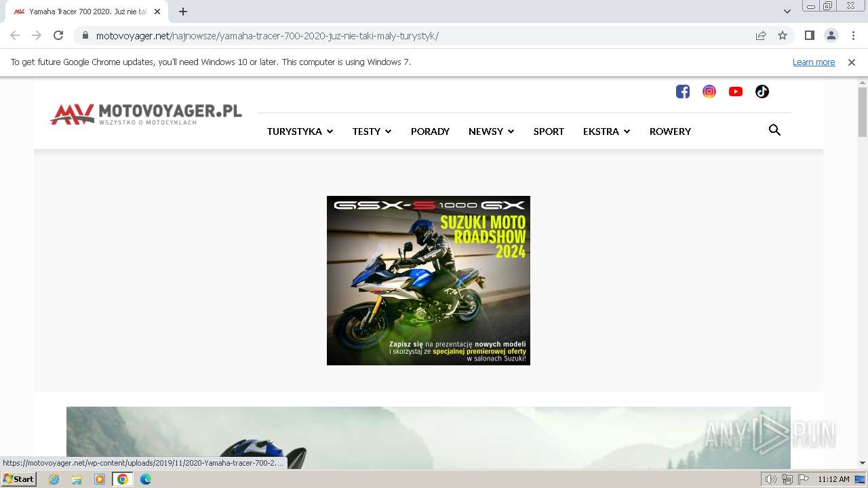The height and width of the screenshot is (488, 868).
Task: Click the scrollbar up arrow
Action: (863, 82)
